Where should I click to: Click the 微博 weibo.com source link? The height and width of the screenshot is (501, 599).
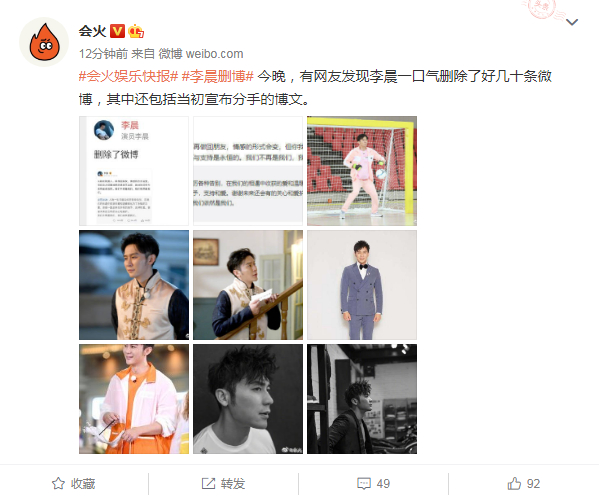[x=201, y=54]
